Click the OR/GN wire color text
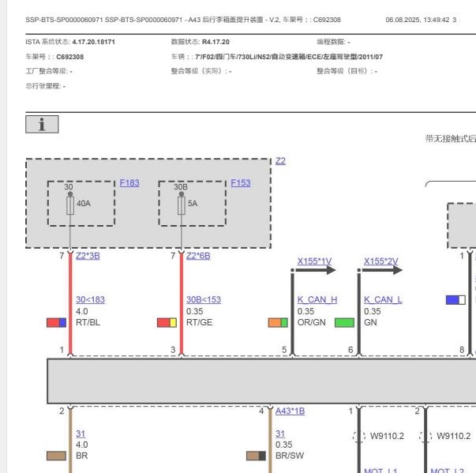 coord(312,322)
